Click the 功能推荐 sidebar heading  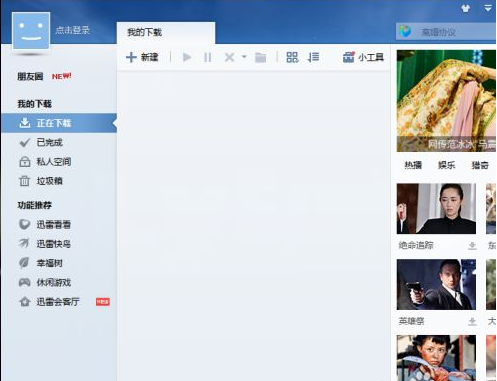coord(34,205)
